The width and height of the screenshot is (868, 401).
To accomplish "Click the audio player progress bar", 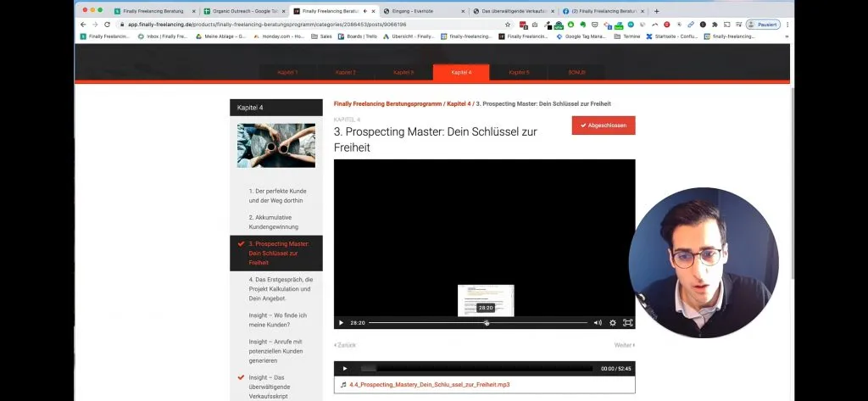I will coord(476,369).
